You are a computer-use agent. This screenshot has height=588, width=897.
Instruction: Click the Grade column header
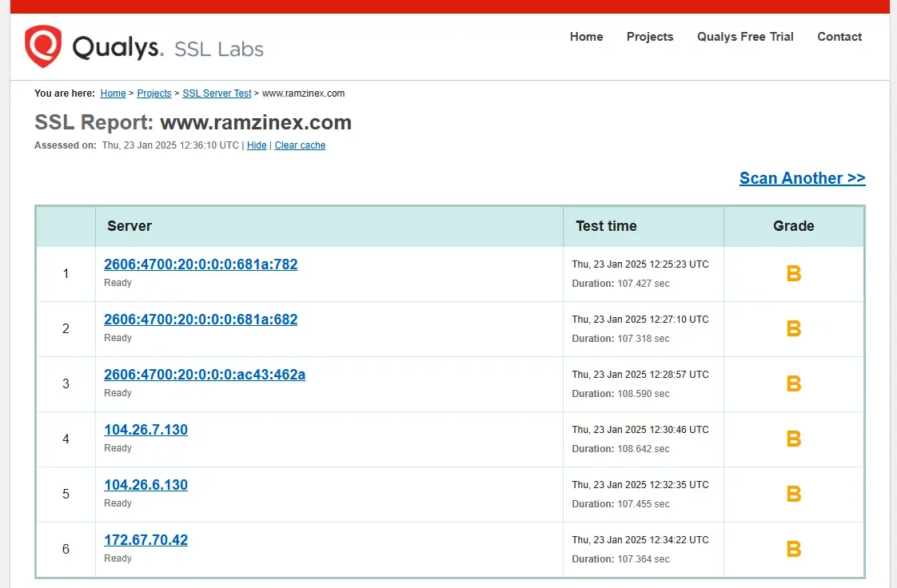coord(793,226)
